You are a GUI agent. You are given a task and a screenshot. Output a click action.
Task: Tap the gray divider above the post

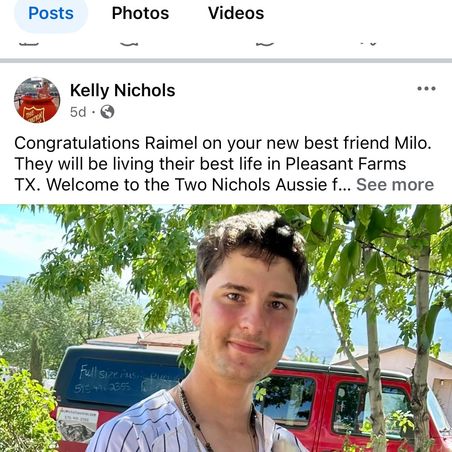coord(226,61)
